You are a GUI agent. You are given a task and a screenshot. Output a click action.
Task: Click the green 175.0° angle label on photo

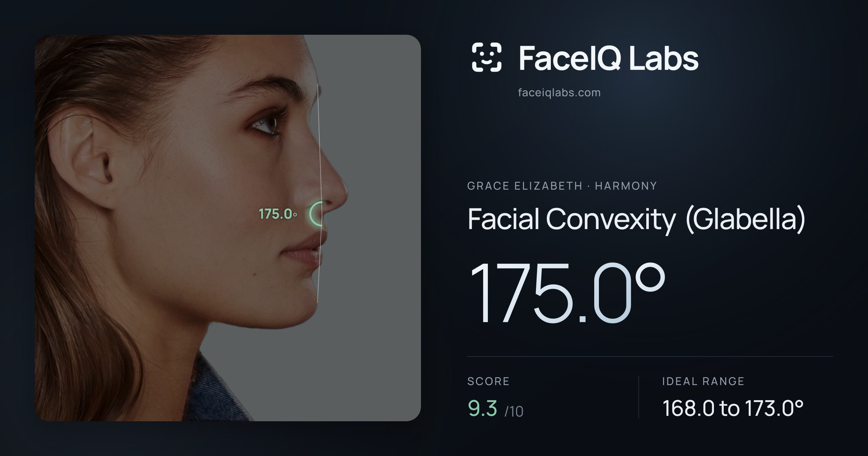pos(278,214)
